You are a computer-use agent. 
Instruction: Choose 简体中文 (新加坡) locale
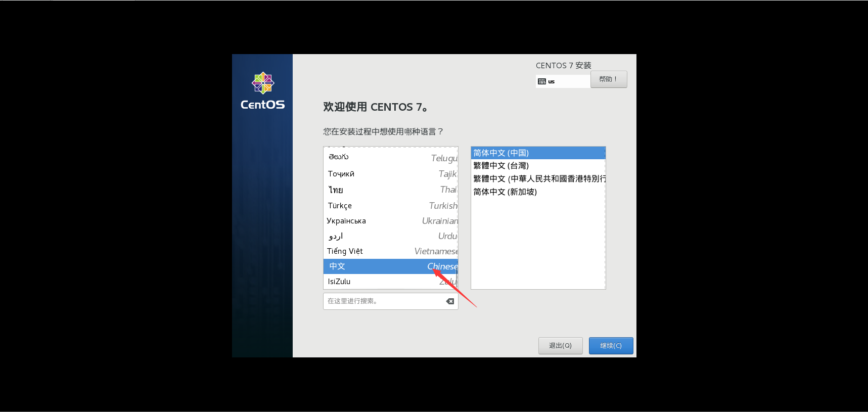tap(538, 192)
